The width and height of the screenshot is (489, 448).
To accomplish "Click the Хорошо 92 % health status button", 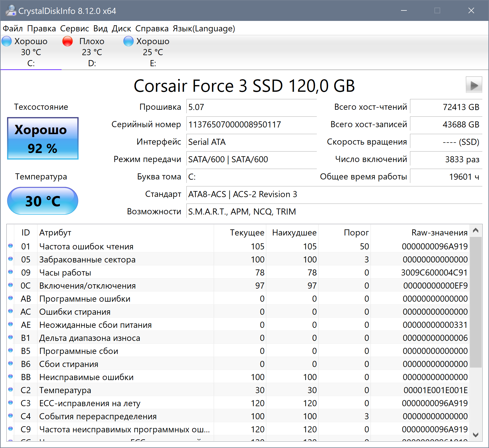I will [x=43, y=138].
